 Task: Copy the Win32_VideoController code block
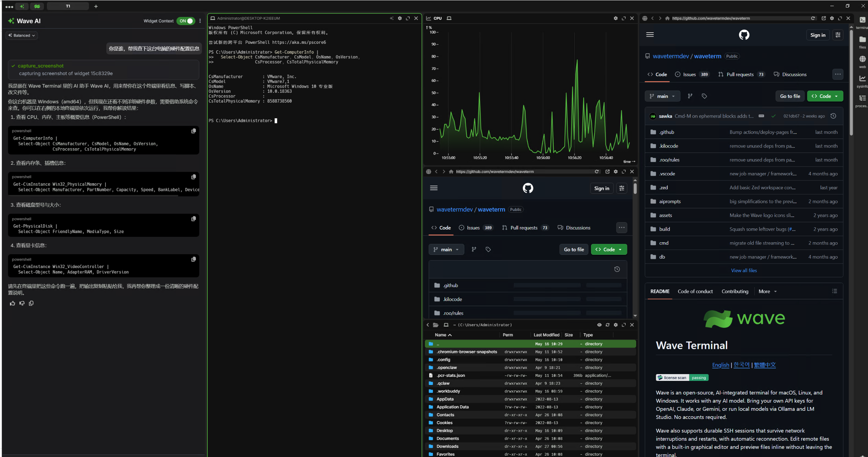point(193,259)
